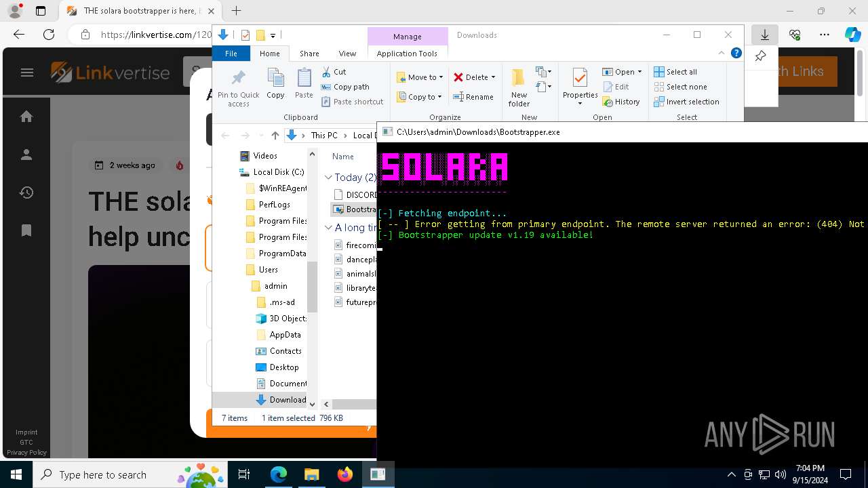Switch to the View ribbon tab
Viewport: 868px width, 488px height.
point(347,54)
